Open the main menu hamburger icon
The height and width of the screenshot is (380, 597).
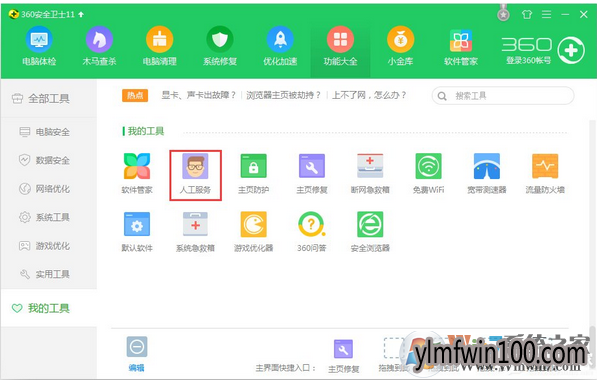tap(546, 14)
